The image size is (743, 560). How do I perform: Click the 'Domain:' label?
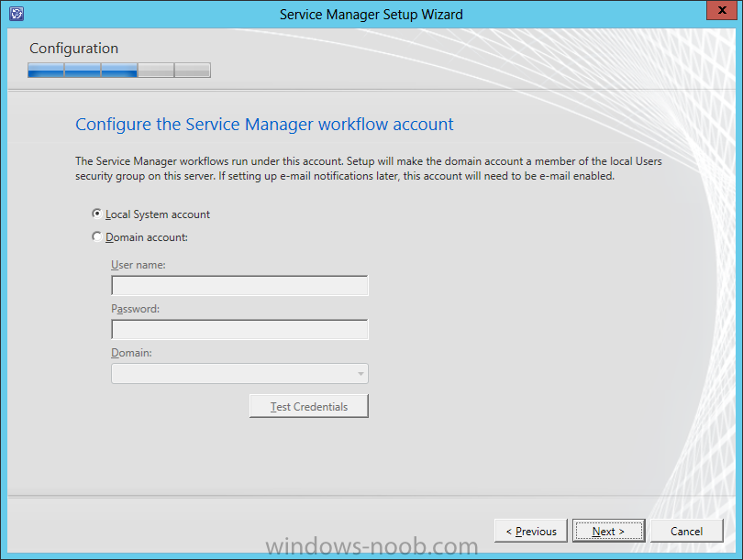(x=132, y=353)
